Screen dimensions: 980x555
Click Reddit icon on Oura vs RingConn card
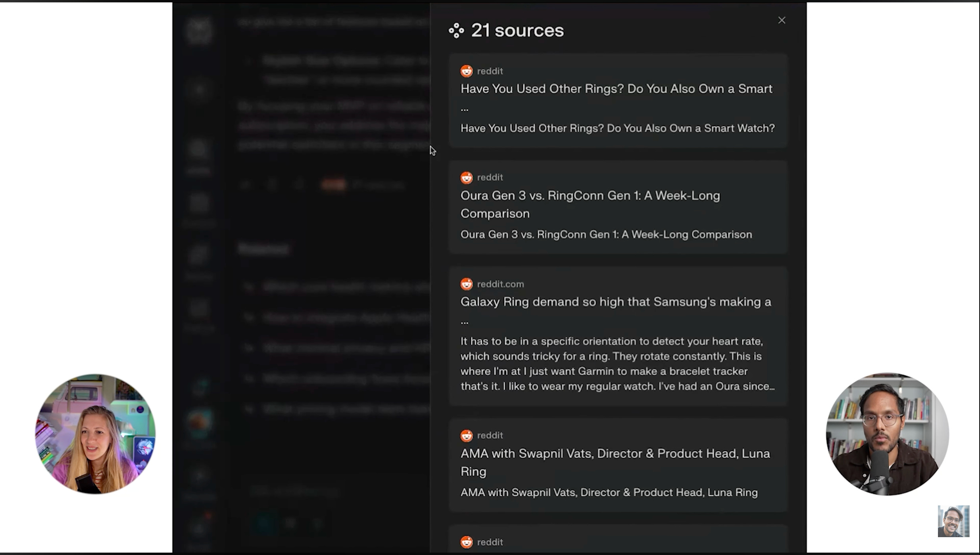coord(467,178)
